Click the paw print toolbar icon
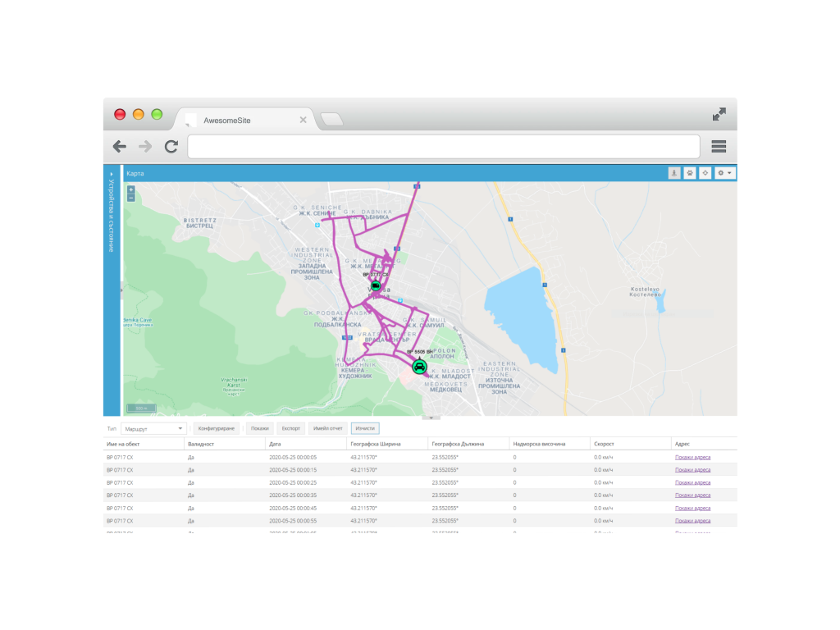Viewport: 840px width, 630px height. (689, 173)
